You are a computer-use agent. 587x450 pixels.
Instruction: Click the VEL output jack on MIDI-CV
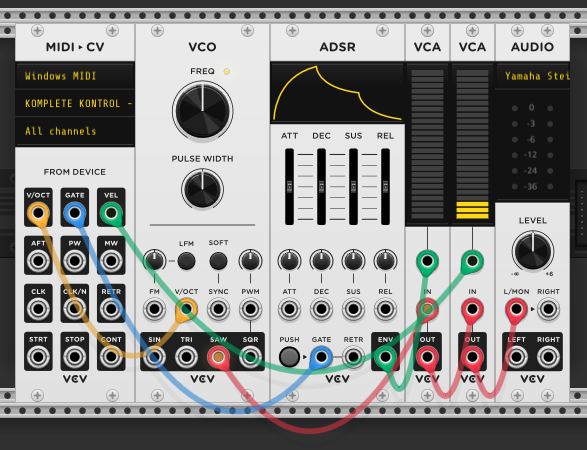point(111,213)
